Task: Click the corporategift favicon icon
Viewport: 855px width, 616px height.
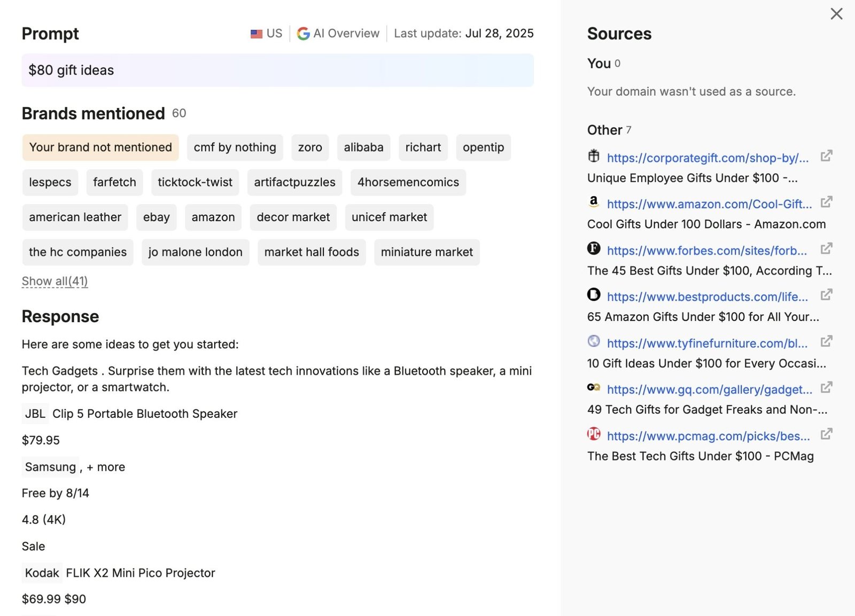Action: tap(594, 156)
